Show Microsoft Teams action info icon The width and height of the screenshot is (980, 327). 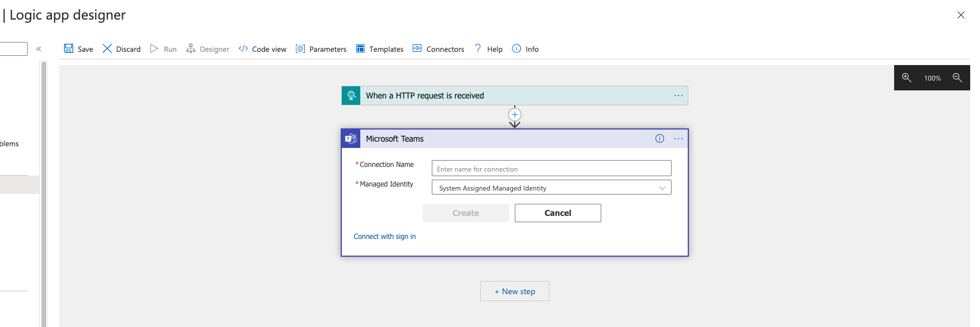(659, 139)
